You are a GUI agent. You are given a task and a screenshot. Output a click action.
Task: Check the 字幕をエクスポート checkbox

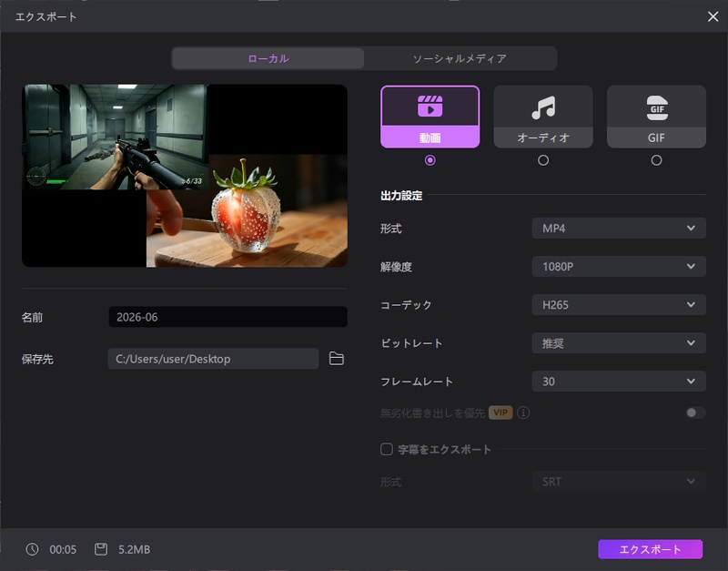[x=386, y=449]
